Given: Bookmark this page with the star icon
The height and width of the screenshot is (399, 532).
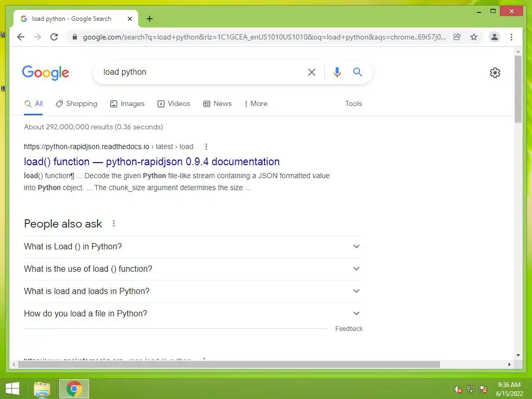Looking at the screenshot, I should (x=474, y=37).
